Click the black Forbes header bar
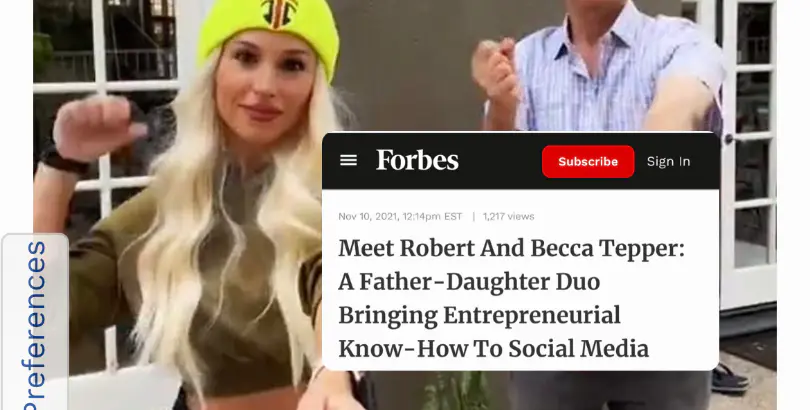This screenshot has height=410, width=810. (520, 161)
